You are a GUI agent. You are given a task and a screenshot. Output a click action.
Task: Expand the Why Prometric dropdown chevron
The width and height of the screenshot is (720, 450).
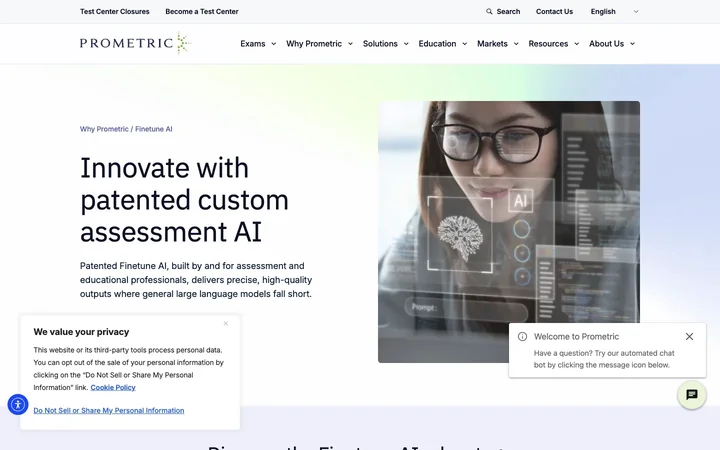click(350, 44)
